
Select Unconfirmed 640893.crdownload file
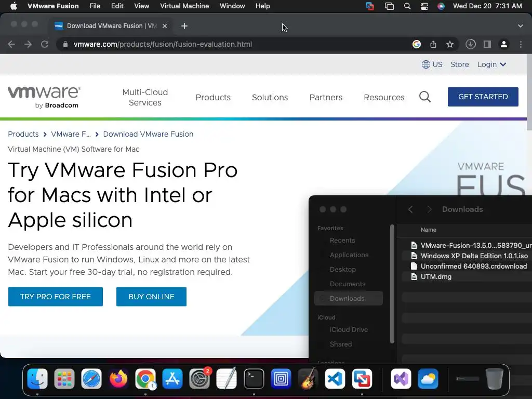[467, 266]
